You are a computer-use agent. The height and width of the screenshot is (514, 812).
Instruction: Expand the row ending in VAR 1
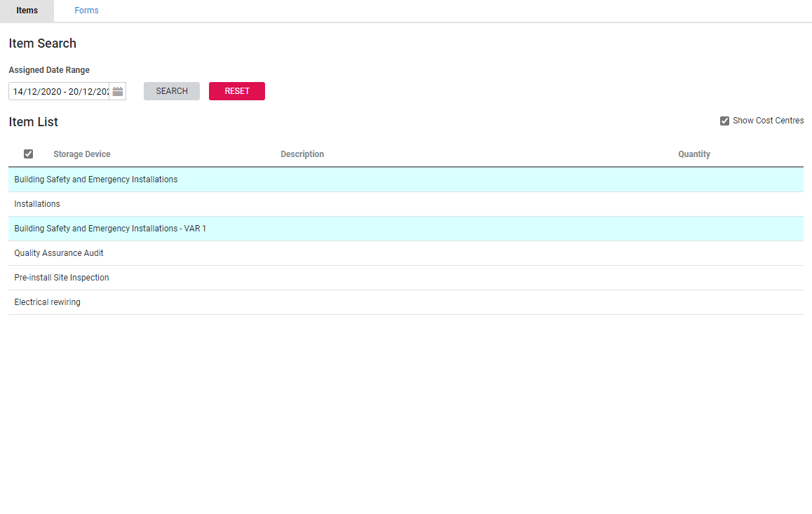coord(110,229)
